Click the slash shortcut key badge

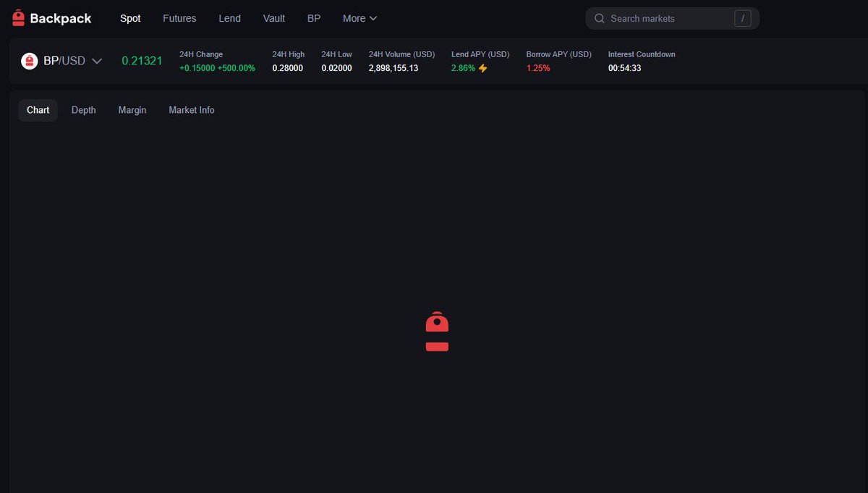(743, 18)
